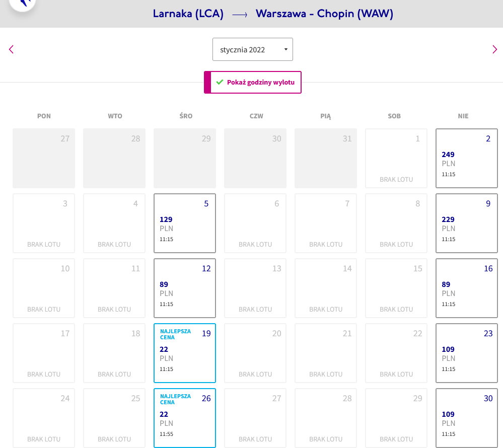Viewport: 503px width, 448px height.
Task: Click the Wizz Air logo icon
Action: coord(23,4)
